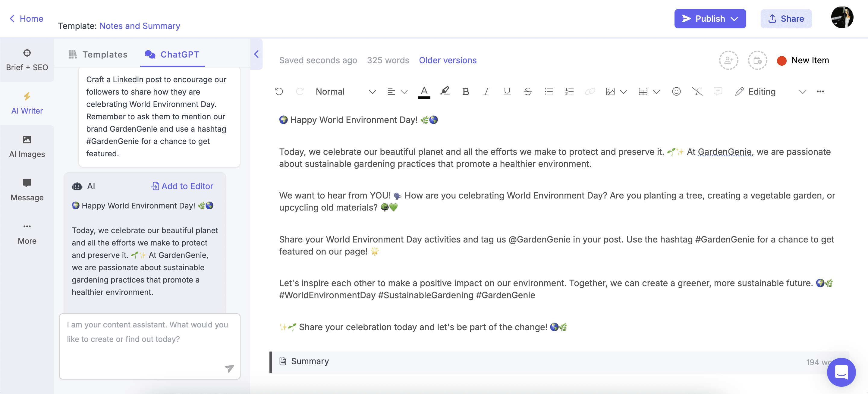Open the toolbar more options ellipsis
Viewport: 868px width, 394px height.
820,92
